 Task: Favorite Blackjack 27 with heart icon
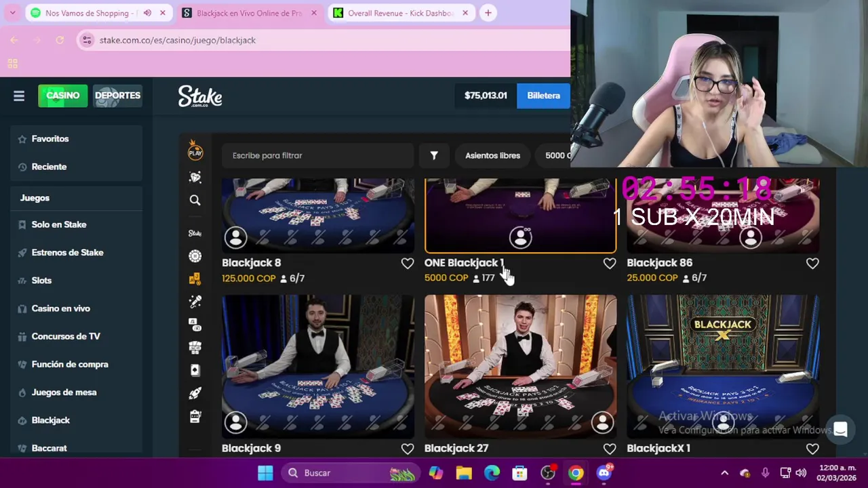point(610,449)
